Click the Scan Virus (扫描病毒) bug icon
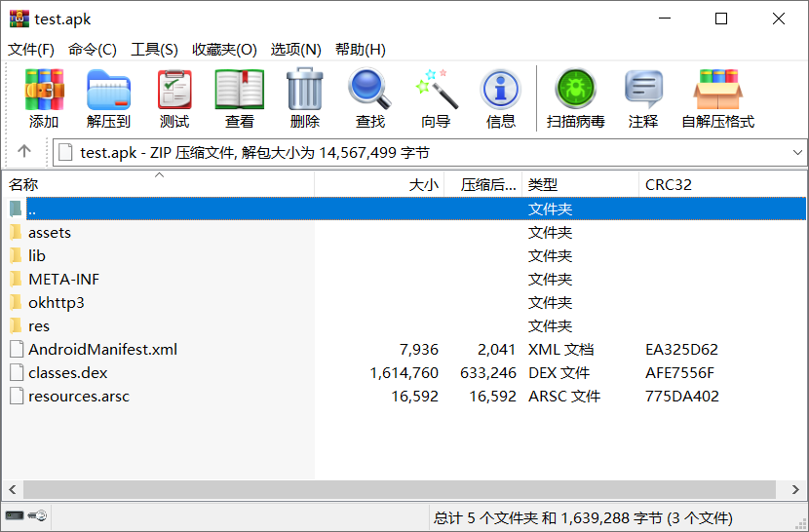Viewport: 809px width, 532px height. (575, 89)
